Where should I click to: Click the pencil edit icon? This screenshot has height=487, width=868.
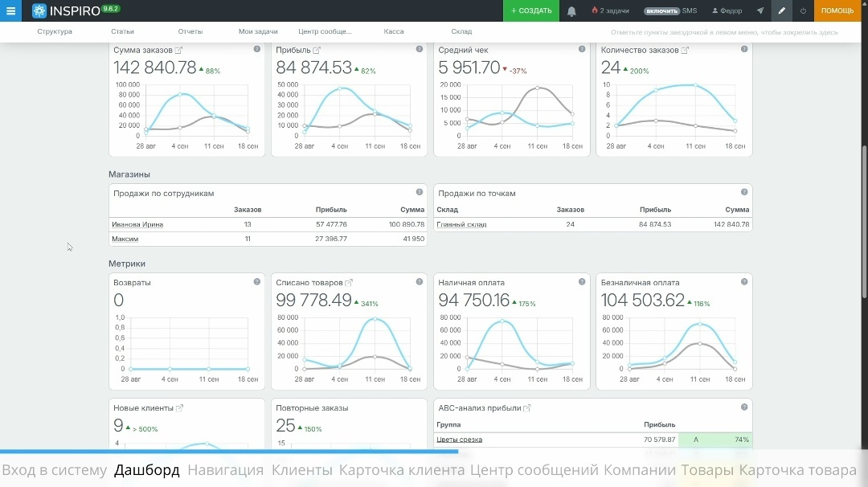(782, 10)
